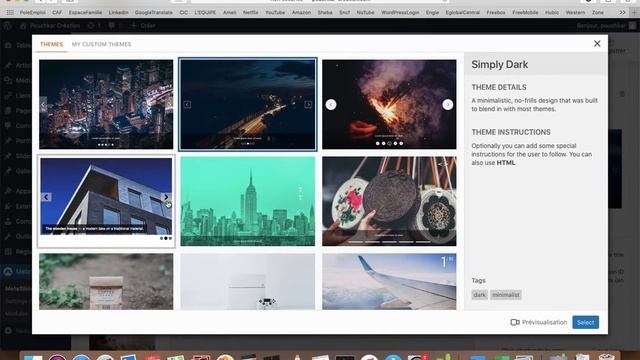Screen dimensions: 640x360
Task: Select the coffee bag on soil theme
Action: 106,282
